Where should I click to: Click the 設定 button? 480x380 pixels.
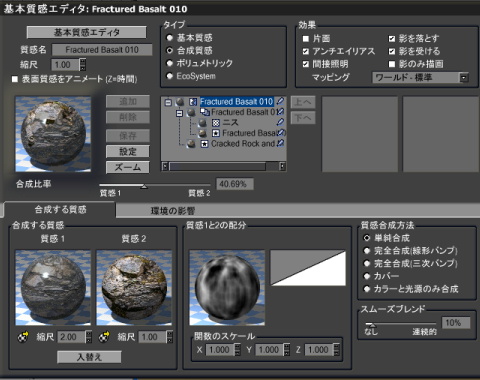pos(128,152)
